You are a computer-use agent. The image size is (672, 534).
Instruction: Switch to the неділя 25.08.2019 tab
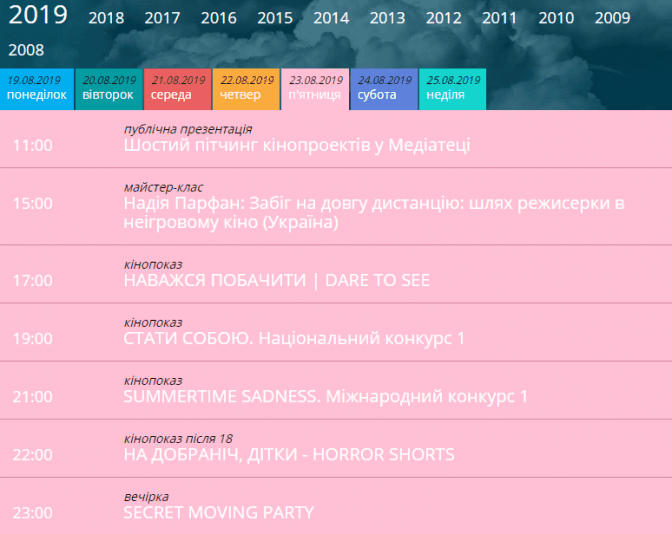coord(453,88)
